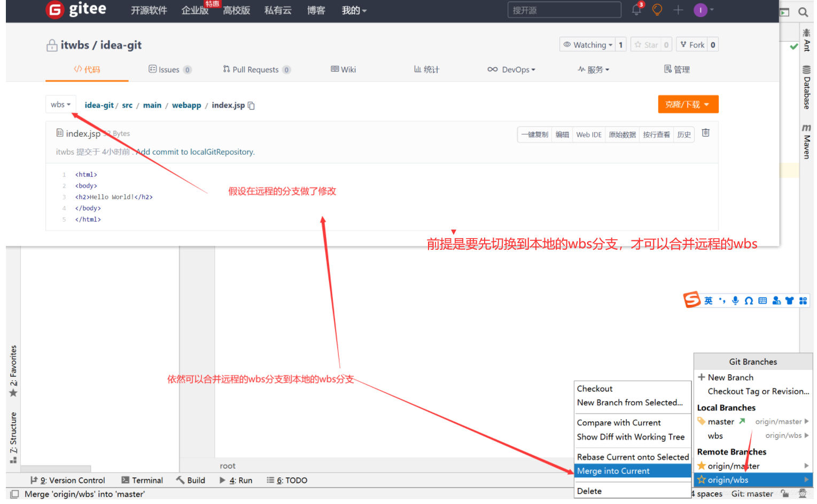Open the Favorites side panel

pyautogui.click(x=13, y=371)
